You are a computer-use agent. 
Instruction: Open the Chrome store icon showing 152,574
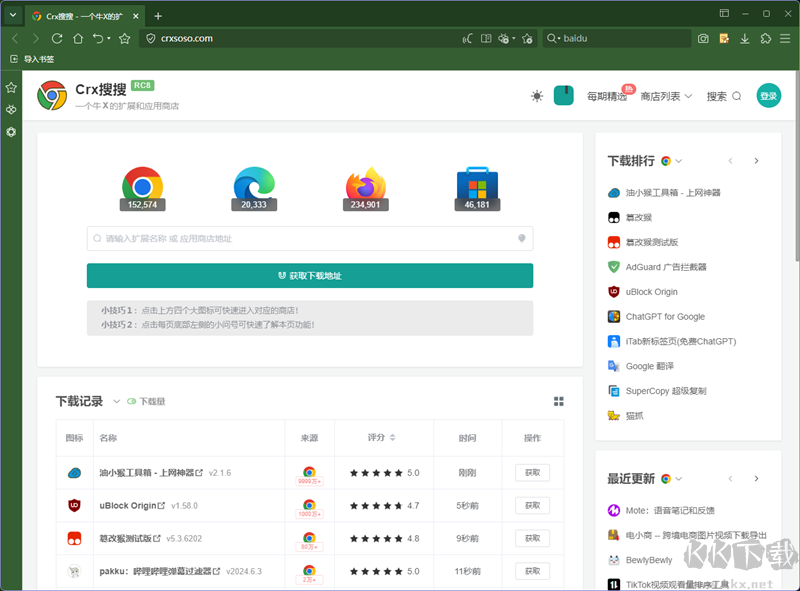[142, 188]
